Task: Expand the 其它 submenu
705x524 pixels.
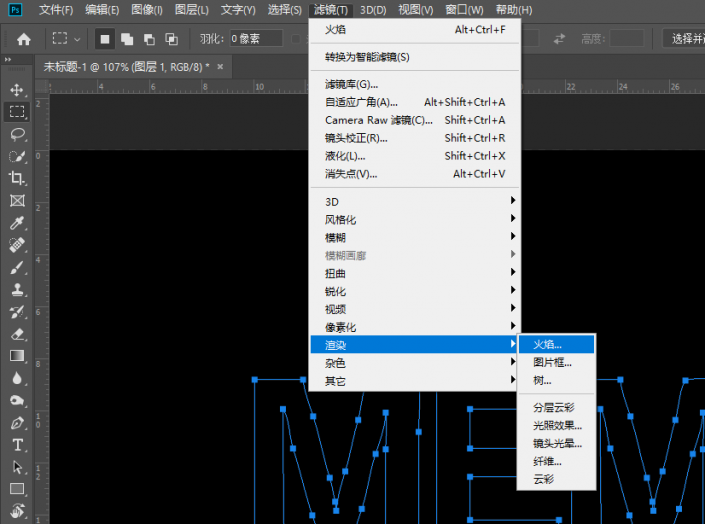Action: click(413, 381)
